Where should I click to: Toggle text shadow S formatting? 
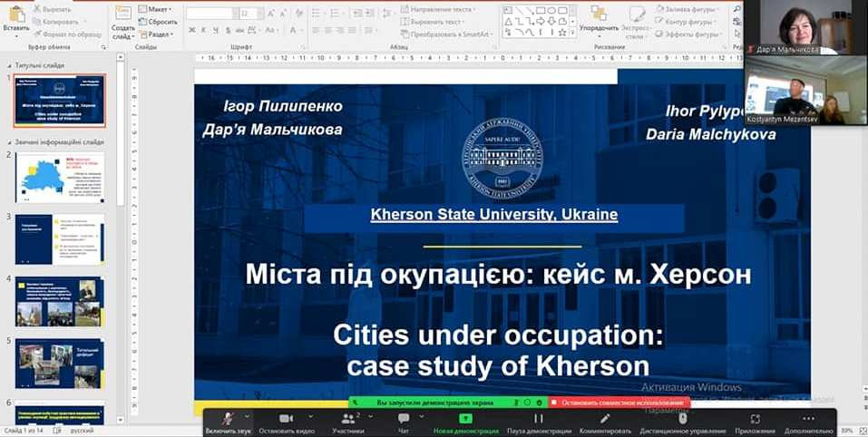click(x=228, y=30)
